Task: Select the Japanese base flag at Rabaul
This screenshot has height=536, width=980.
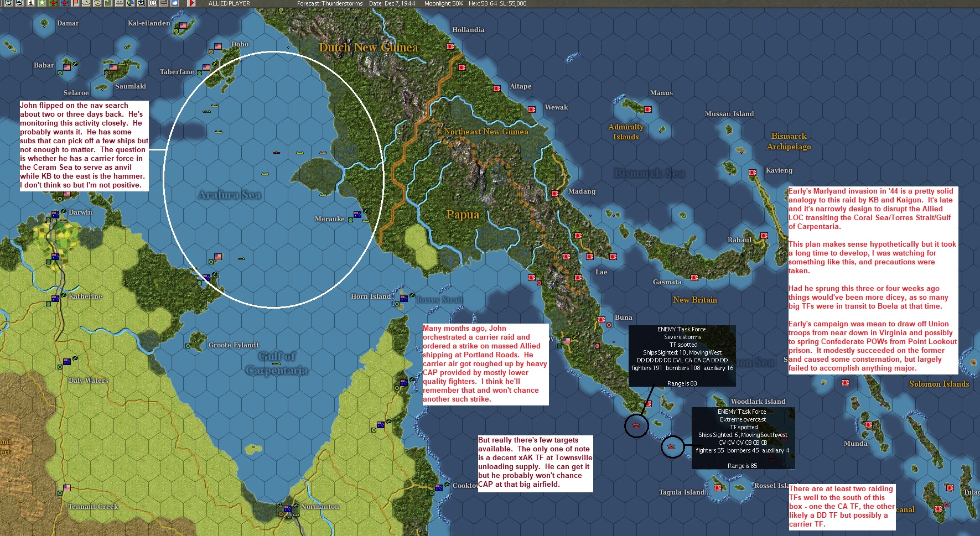Action: point(764,236)
